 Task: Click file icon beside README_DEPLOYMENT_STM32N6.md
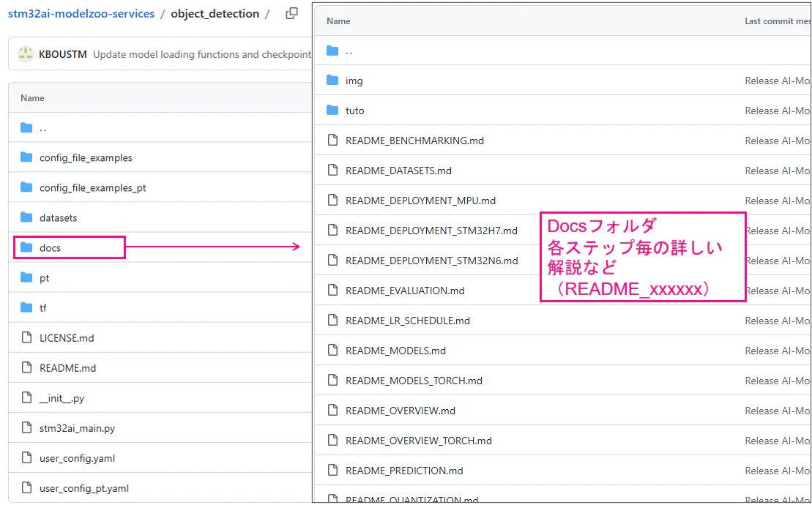332,261
